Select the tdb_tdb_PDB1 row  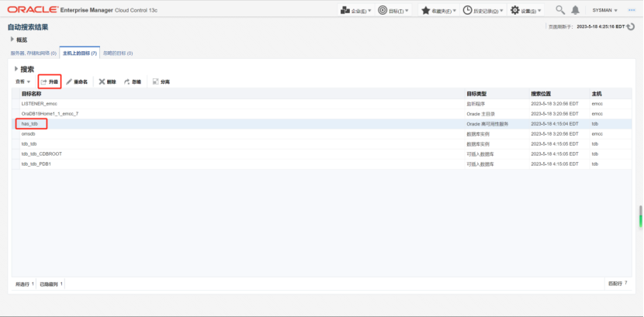tap(321, 164)
